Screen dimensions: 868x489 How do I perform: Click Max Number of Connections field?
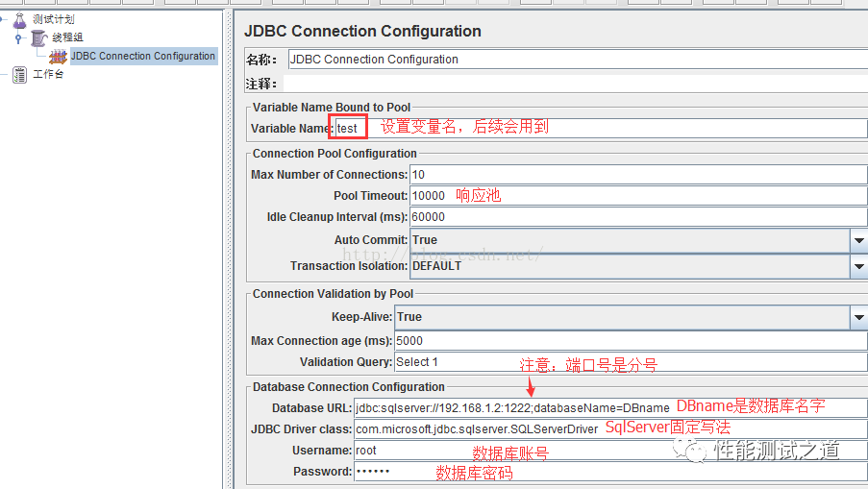(x=638, y=175)
